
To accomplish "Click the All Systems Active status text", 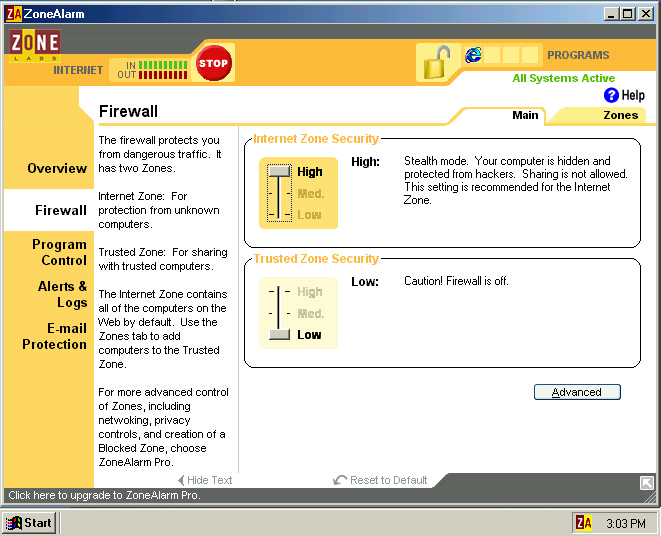I will [x=563, y=78].
